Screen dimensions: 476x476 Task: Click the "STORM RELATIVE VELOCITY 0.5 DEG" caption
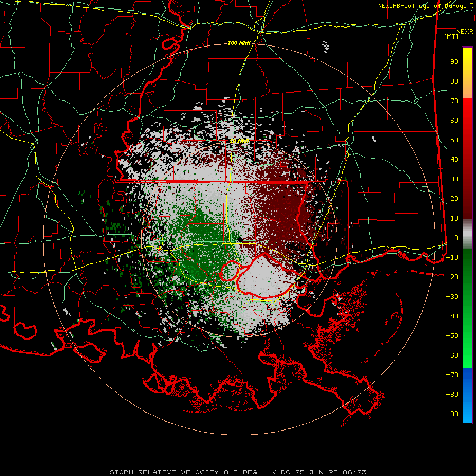point(183,472)
